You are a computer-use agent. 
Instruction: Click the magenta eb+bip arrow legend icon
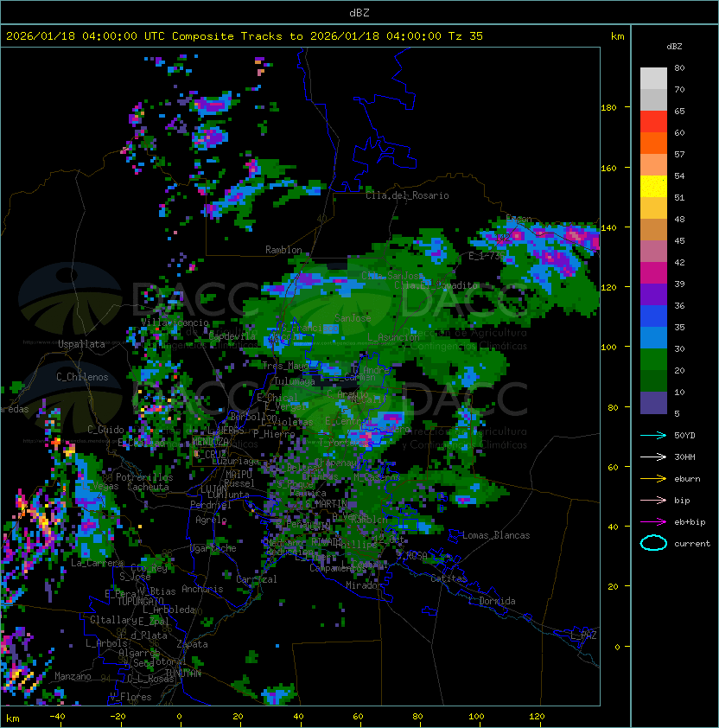(653, 522)
